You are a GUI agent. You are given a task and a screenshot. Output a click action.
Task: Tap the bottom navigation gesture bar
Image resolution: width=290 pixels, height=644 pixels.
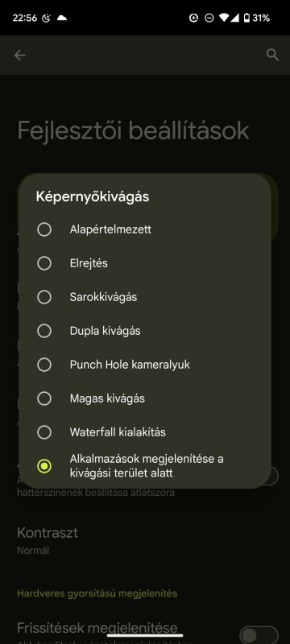pyautogui.click(x=145, y=636)
